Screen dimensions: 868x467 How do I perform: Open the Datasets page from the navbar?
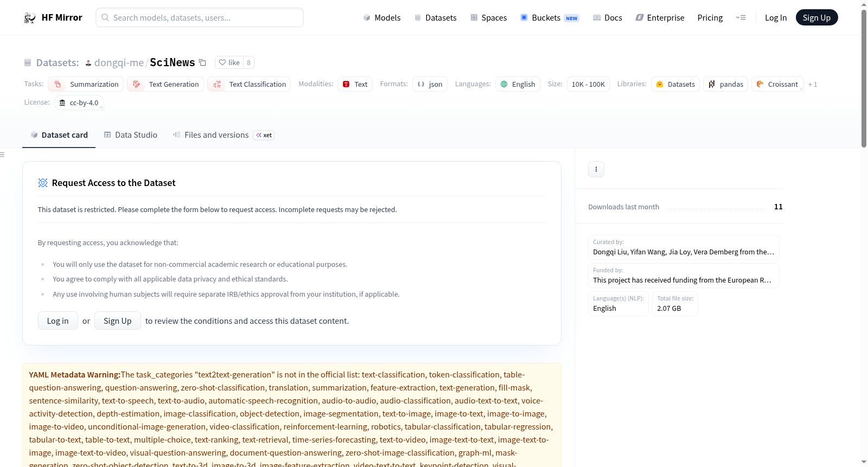point(436,17)
